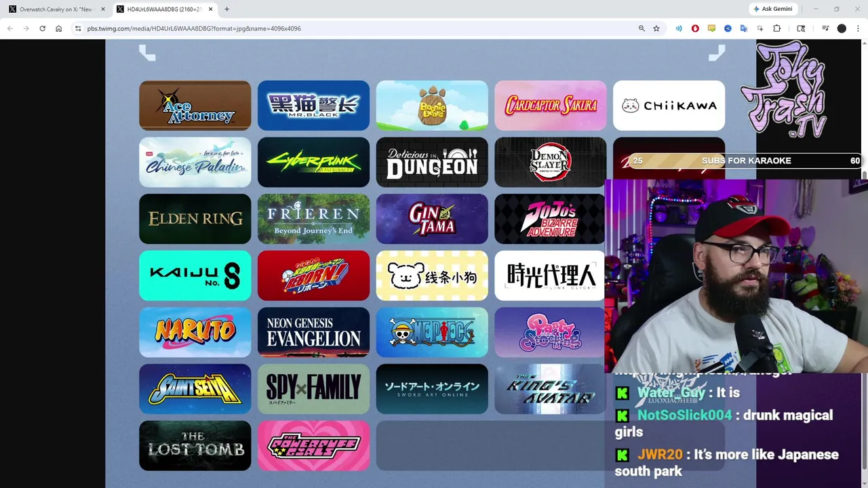
Task: Click the Subs for Karaoke progress bar
Action: 746,161
